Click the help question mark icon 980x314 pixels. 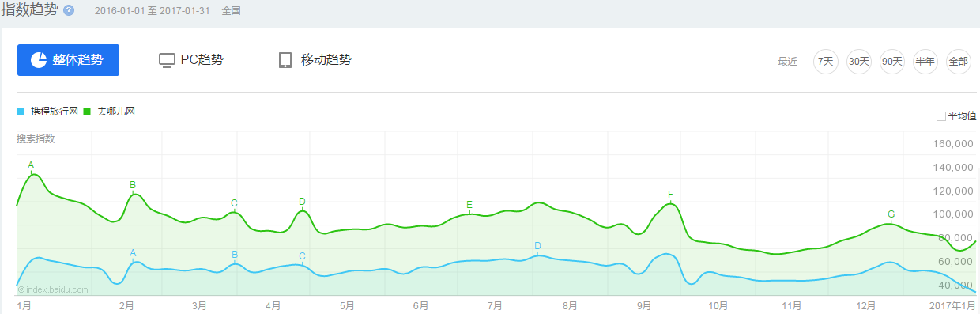[x=69, y=11]
